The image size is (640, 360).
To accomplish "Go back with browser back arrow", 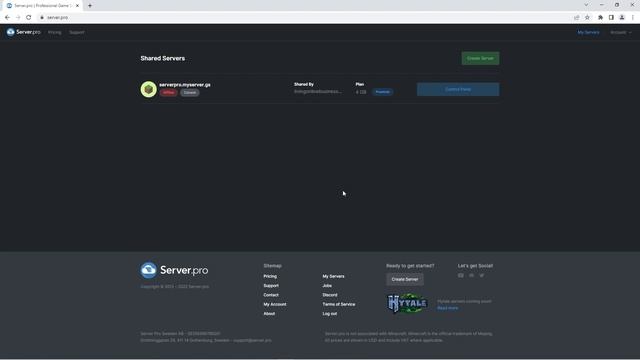I will click(x=7, y=18).
